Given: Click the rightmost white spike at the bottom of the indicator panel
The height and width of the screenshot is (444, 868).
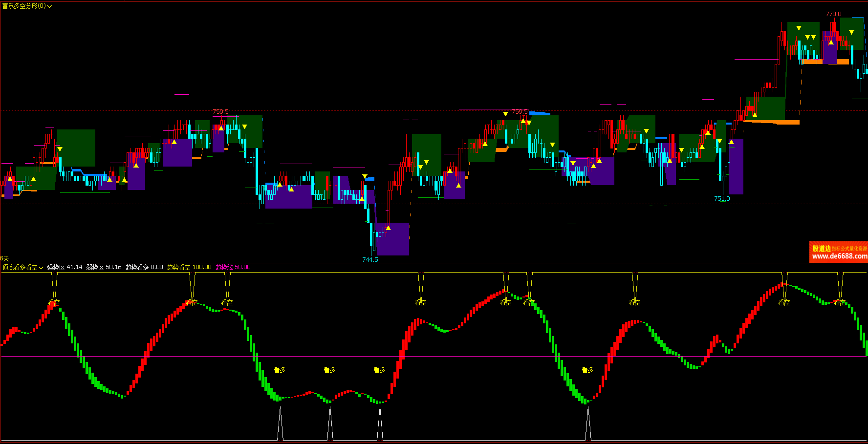Looking at the screenshot, I should 588,424.
